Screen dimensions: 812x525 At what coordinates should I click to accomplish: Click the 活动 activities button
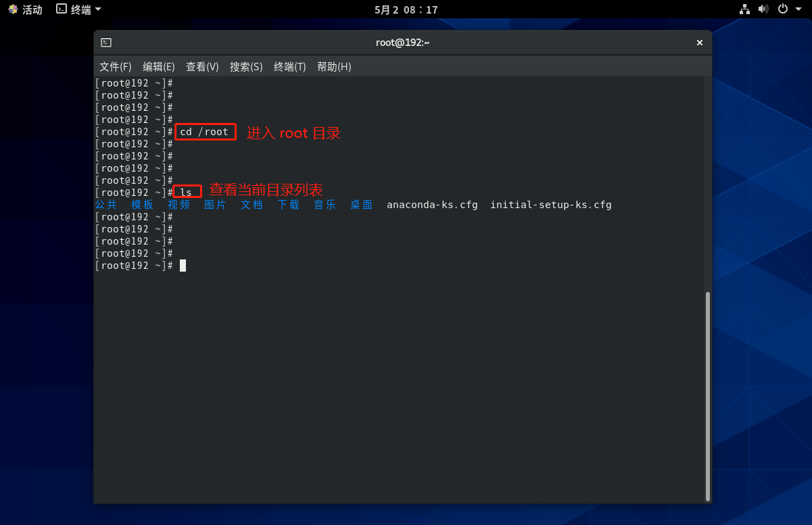[x=32, y=9]
